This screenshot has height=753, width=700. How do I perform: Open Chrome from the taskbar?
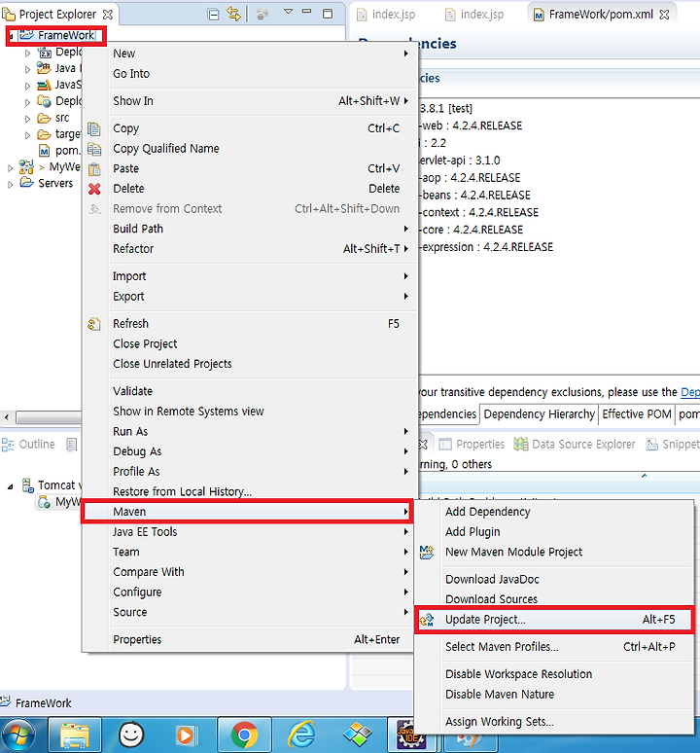pos(244,735)
